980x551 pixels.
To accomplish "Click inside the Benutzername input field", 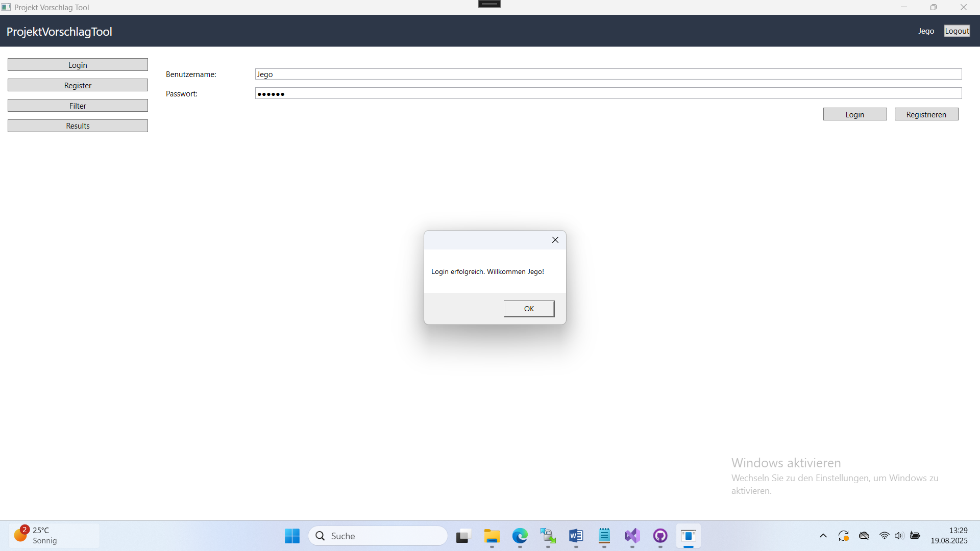I will click(x=607, y=74).
